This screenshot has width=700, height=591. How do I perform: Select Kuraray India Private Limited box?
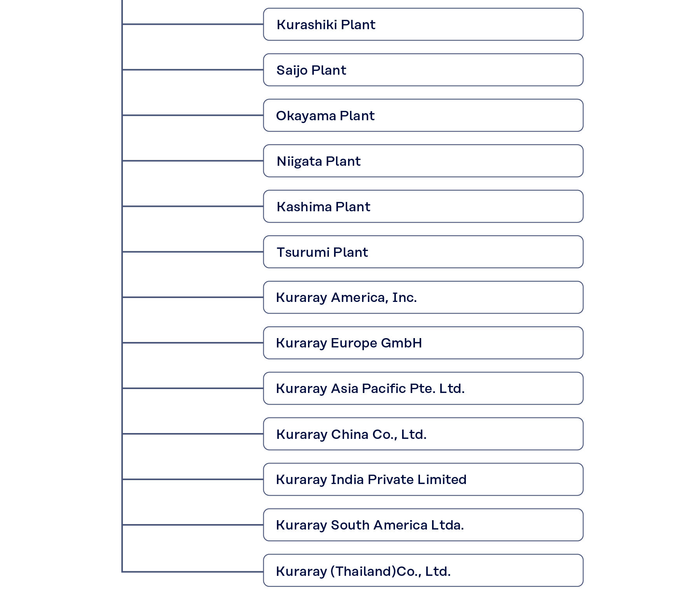point(423,480)
